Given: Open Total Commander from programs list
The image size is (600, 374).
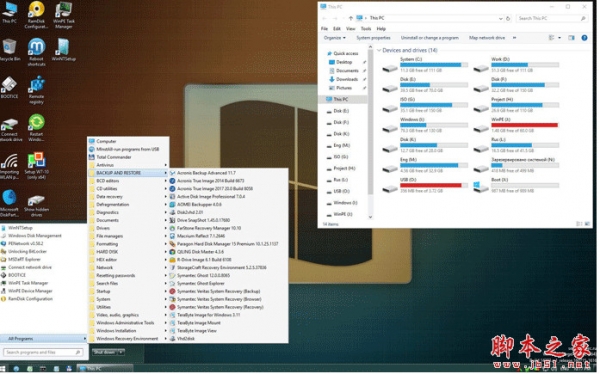Looking at the screenshot, I should 129,157.
